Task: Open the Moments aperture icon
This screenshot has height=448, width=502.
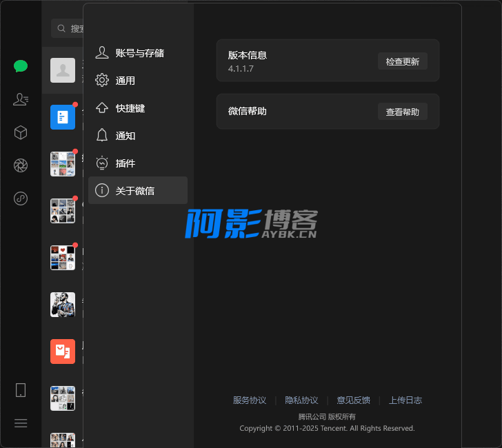Action: 21,165
